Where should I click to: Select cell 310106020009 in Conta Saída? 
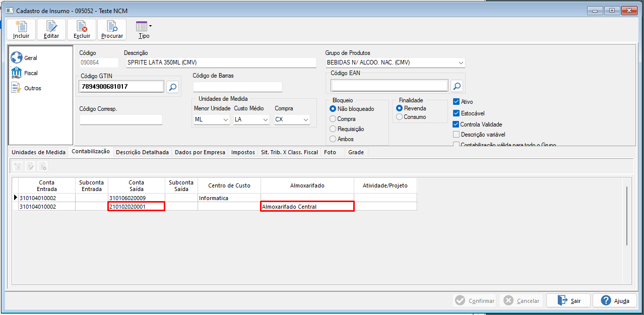137,198
